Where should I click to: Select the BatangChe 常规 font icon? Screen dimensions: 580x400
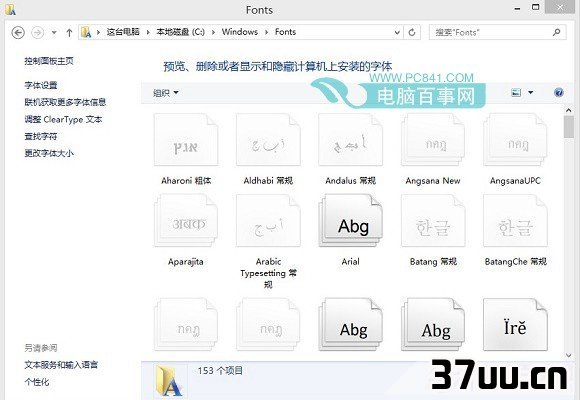[515, 221]
